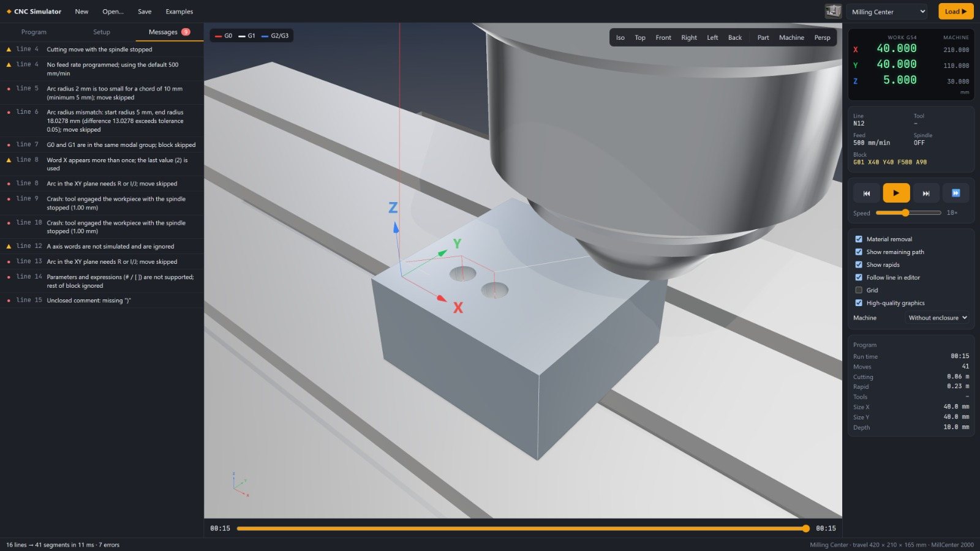Uncheck Show rapids option
Image resolution: width=980 pixels, height=551 pixels.
coord(859,264)
